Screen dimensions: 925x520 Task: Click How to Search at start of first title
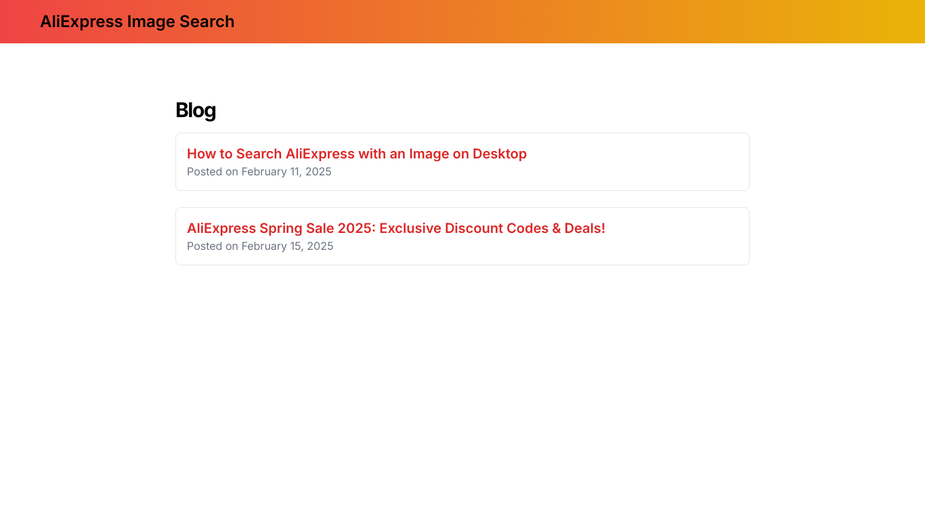coord(234,153)
